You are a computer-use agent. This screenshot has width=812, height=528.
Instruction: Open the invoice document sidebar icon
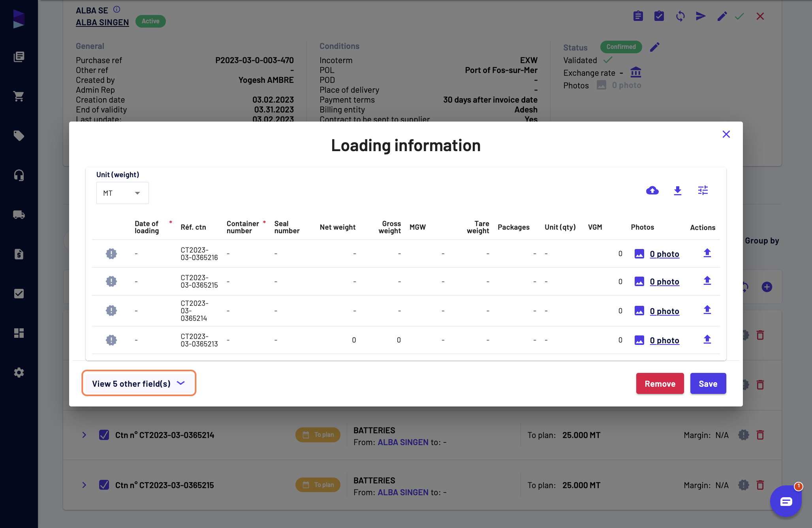click(x=19, y=254)
